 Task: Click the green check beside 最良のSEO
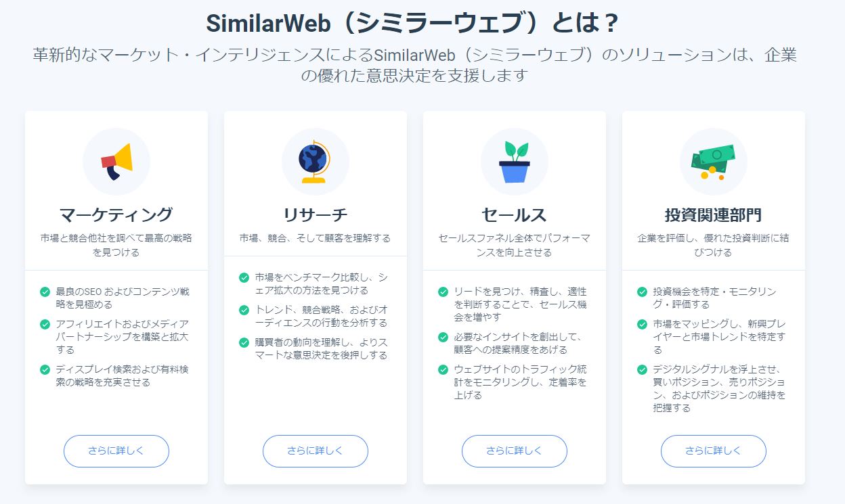click(x=45, y=292)
